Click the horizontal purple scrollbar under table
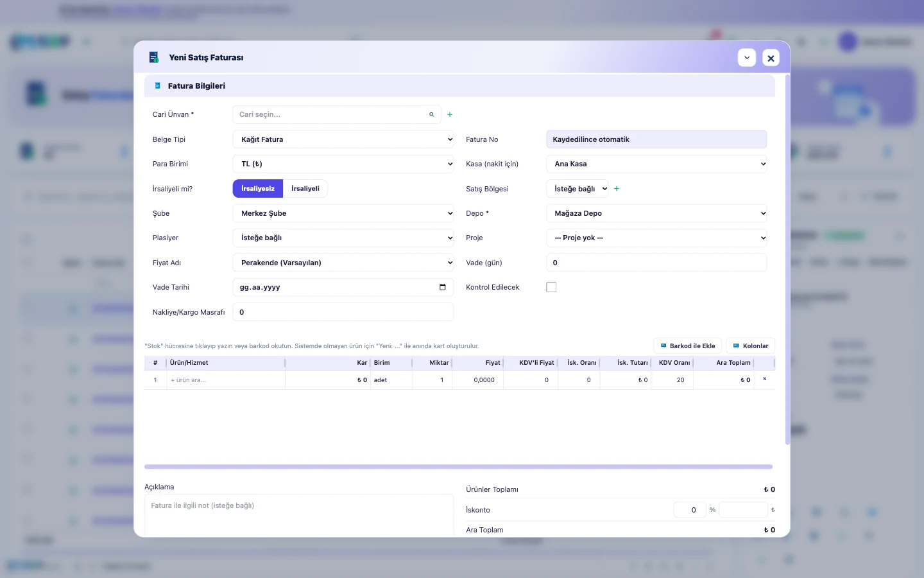Viewport: 924px width, 578px height. pos(458,467)
